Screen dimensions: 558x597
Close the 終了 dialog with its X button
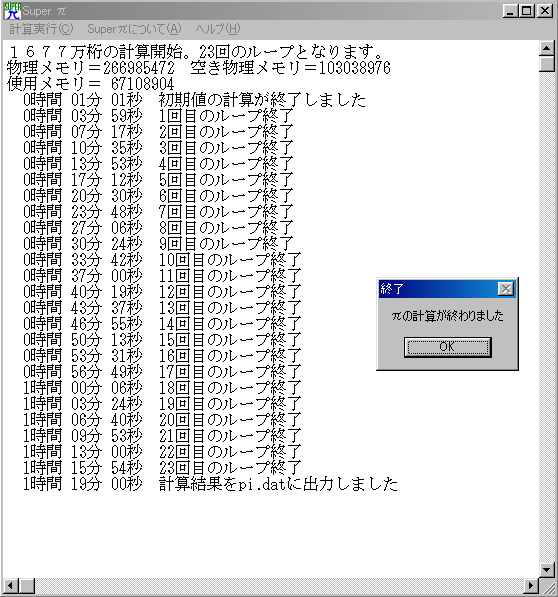505,289
